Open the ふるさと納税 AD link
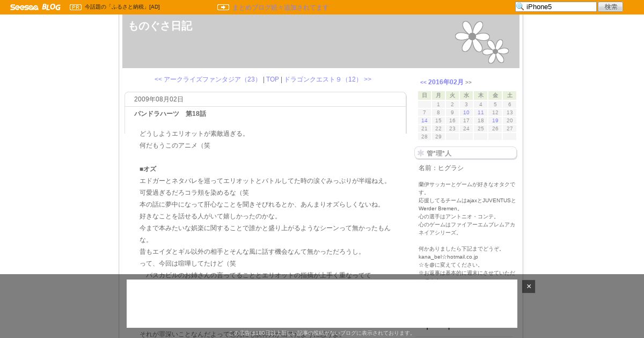This screenshot has height=338, width=644. (x=122, y=7)
